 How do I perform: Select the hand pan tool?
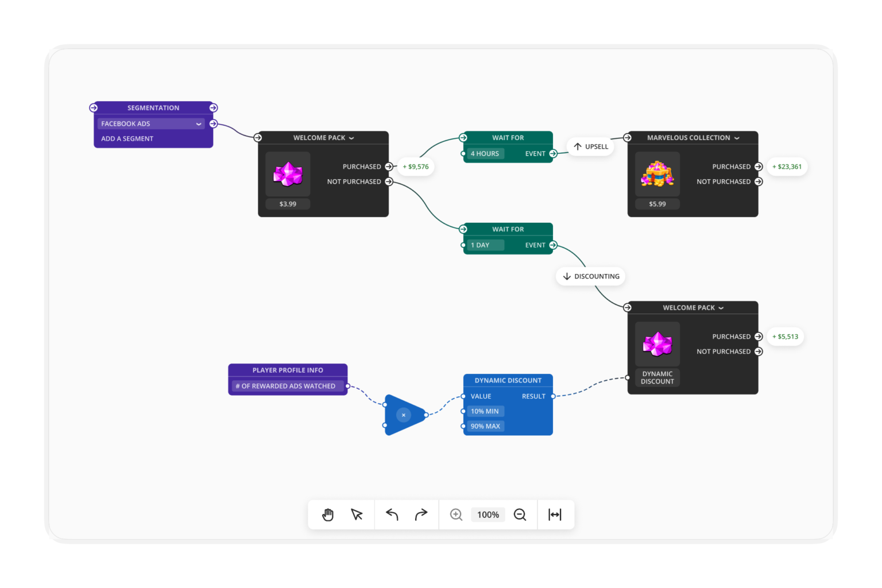tap(328, 514)
